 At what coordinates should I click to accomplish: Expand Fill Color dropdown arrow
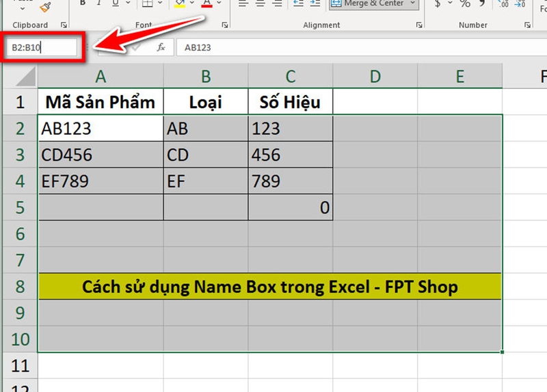pos(192,3)
